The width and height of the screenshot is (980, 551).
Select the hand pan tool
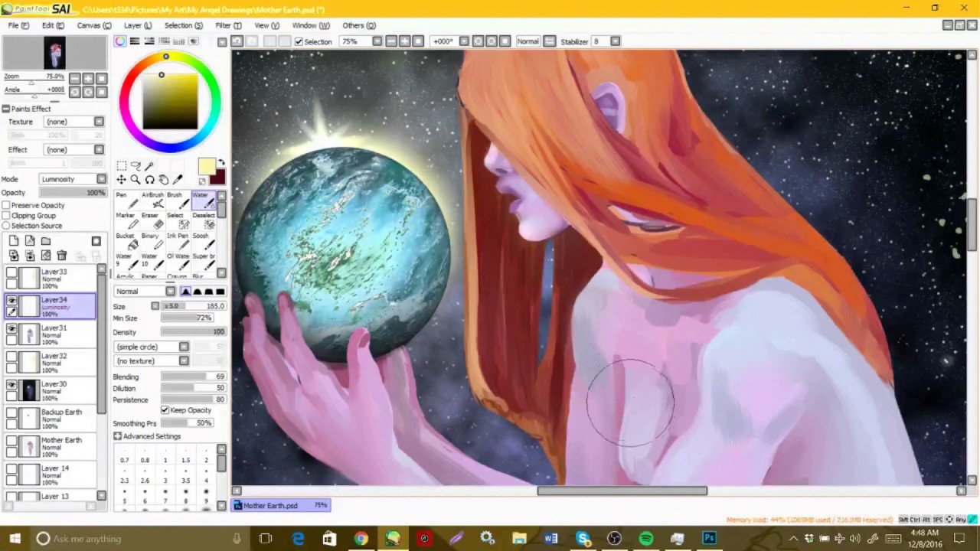pyautogui.click(x=163, y=180)
